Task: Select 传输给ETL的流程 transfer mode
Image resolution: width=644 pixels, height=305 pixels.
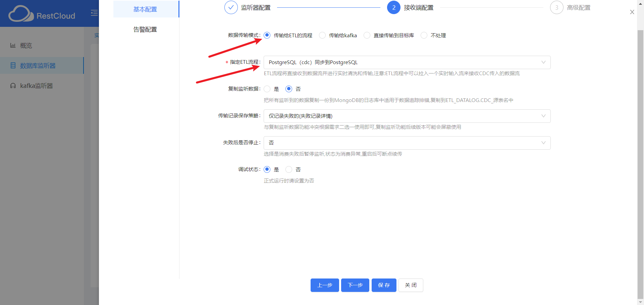Action: tap(267, 35)
